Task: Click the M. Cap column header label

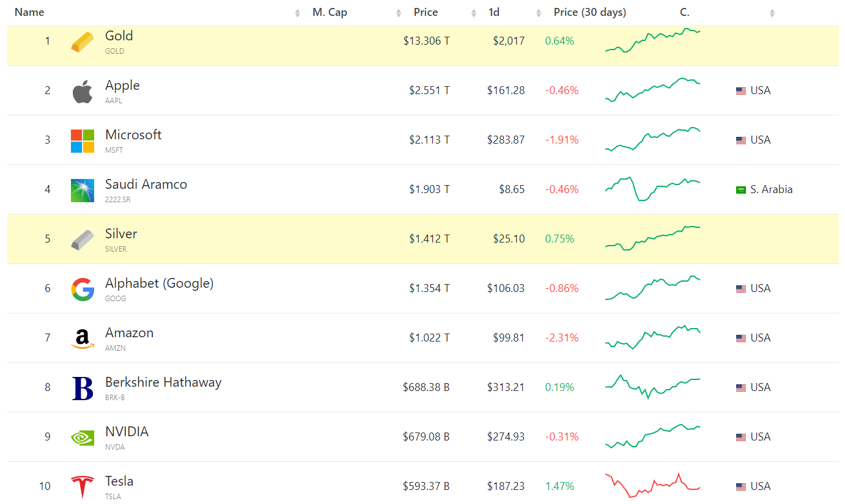Action: point(330,12)
